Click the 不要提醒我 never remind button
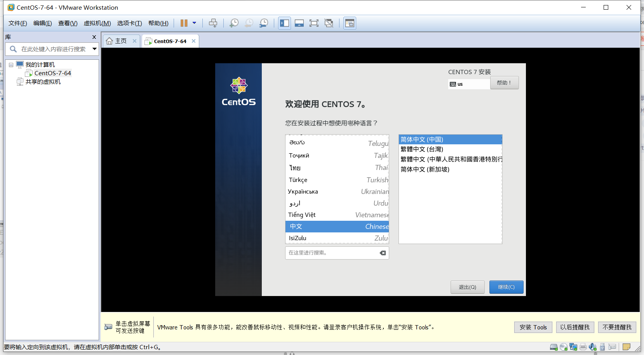 617,327
